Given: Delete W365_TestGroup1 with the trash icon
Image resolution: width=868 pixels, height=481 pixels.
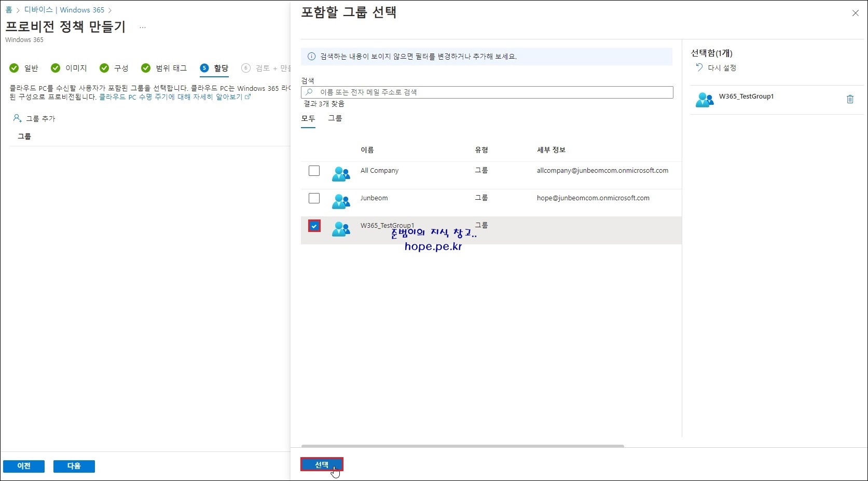Looking at the screenshot, I should point(850,99).
